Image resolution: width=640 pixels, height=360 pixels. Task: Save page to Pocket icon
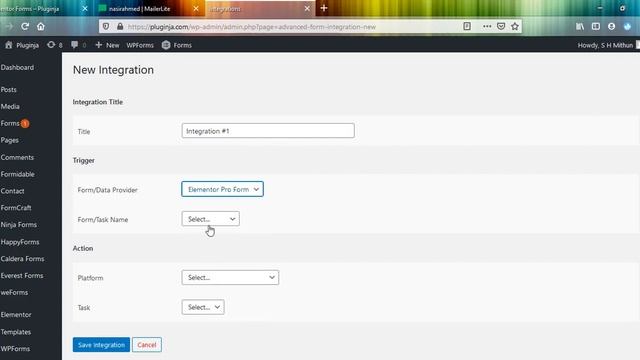click(x=501, y=27)
